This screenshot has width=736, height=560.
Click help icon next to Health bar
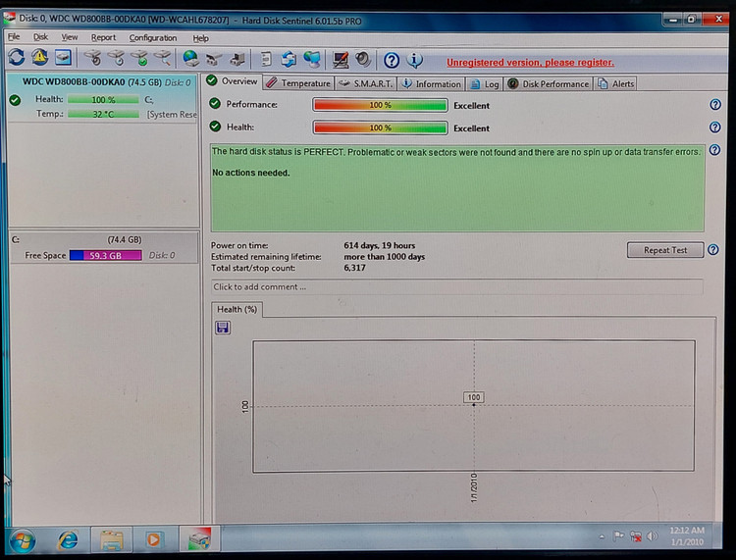click(x=714, y=127)
